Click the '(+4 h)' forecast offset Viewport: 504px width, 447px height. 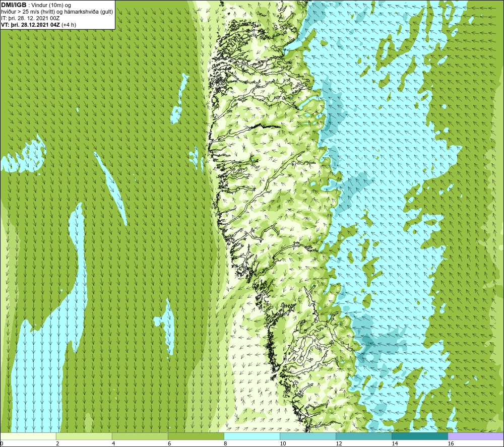point(69,25)
